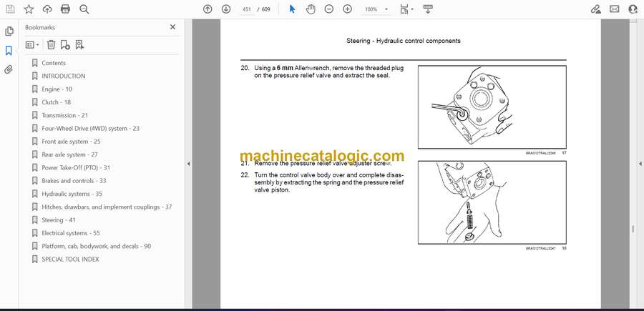Jump to Clutch - 18 bookmark
644x311 pixels.
click(56, 102)
